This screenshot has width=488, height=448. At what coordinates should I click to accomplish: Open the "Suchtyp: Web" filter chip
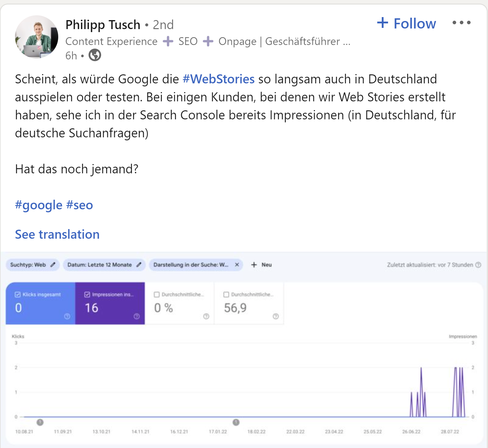click(x=29, y=265)
